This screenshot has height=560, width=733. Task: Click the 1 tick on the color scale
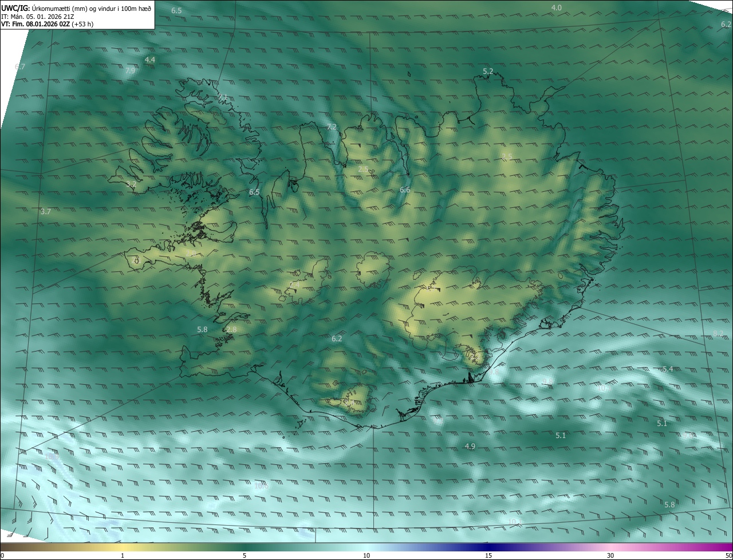tap(123, 555)
